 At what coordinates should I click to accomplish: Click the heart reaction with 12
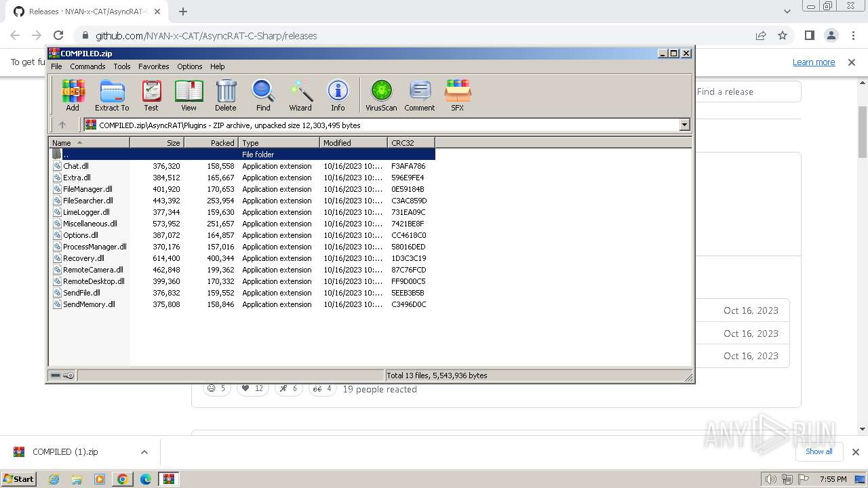(252, 388)
